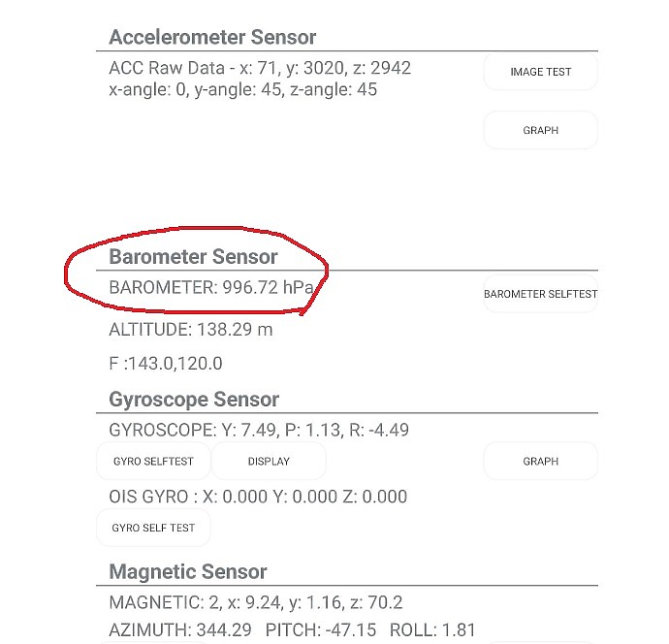This screenshot has height=644, width=669.
Task: Tap the MAGNETIC x y z reading
Action: coord(256,602)
